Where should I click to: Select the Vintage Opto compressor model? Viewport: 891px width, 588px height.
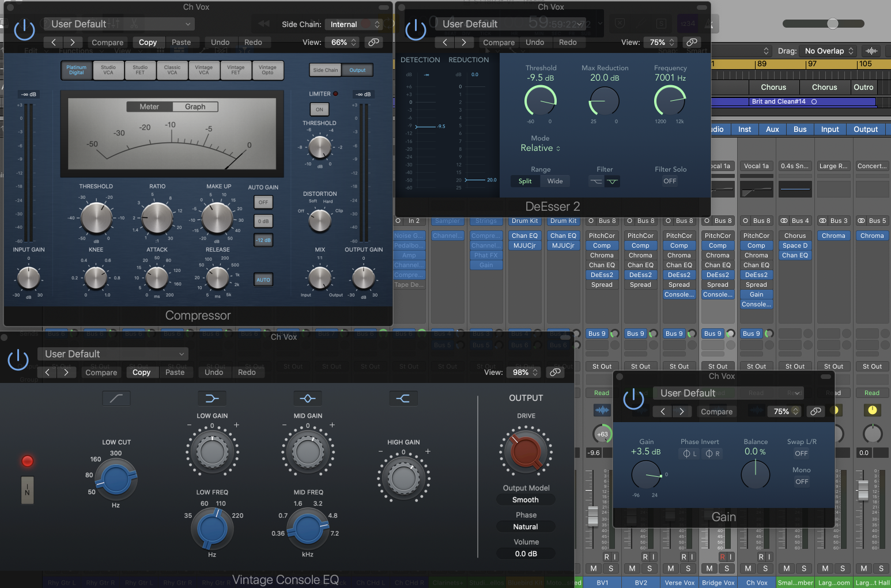pos(267,70)
